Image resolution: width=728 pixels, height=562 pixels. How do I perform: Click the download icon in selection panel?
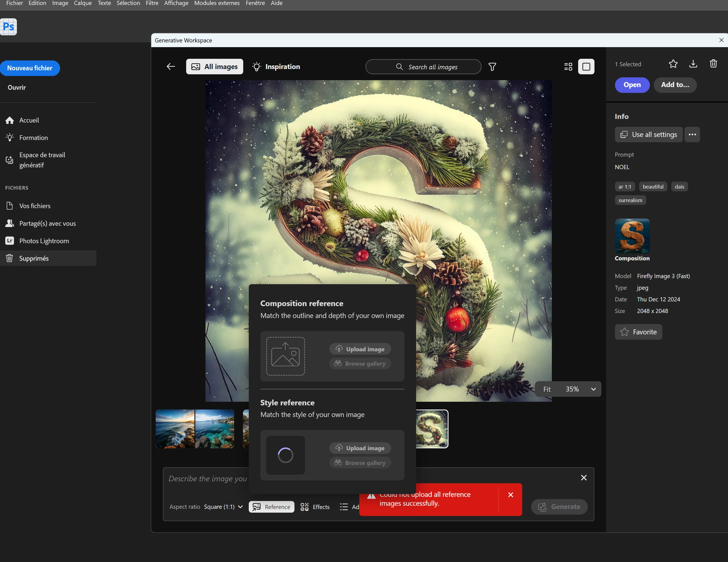pos(693,64)
